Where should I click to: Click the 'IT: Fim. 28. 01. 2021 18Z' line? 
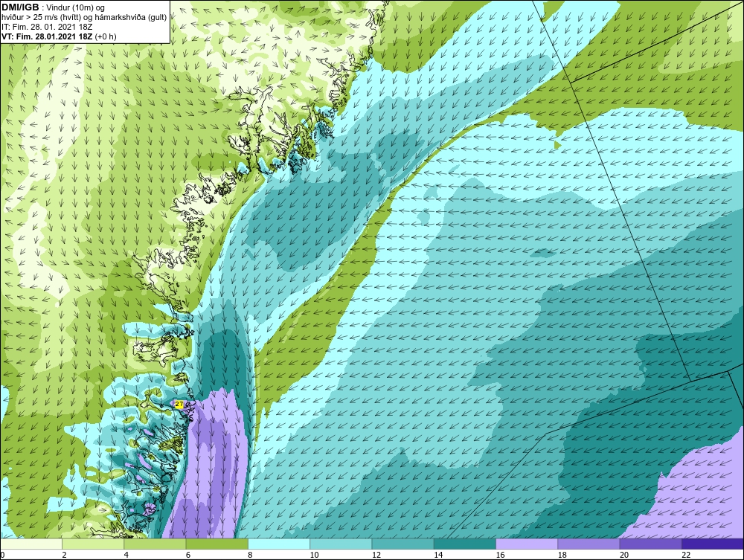tap(47, 27)
